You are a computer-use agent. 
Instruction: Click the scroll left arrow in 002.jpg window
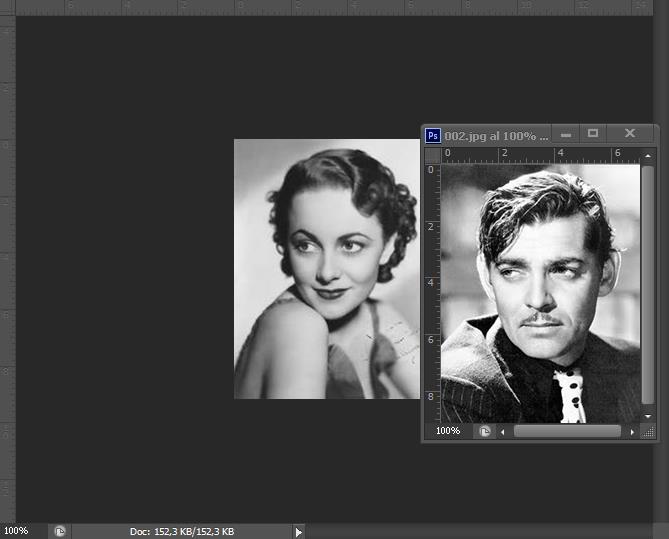pyautogui.click(x=503, y=431)
